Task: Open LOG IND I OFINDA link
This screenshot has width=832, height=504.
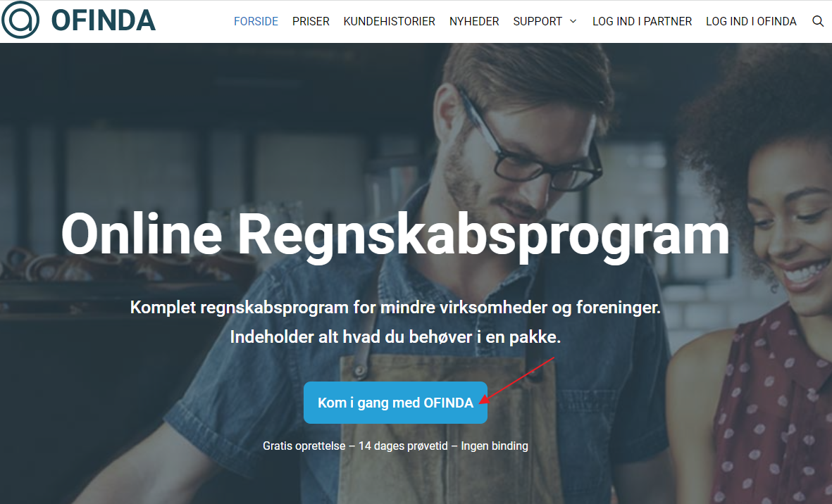Action: [x=751, y=21]
